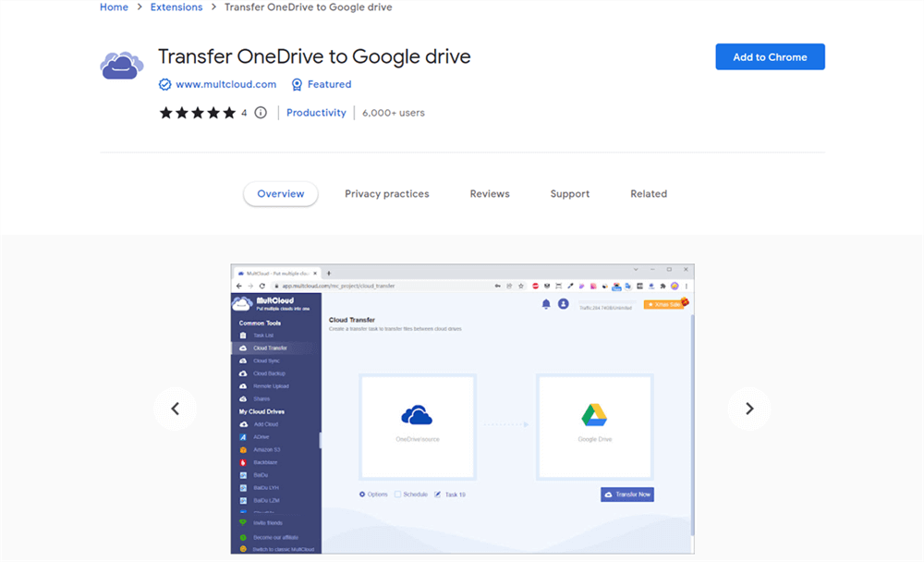This screenshot has height=562, width=924.
Task: Select the Options radio button
Action: point(362,494)
